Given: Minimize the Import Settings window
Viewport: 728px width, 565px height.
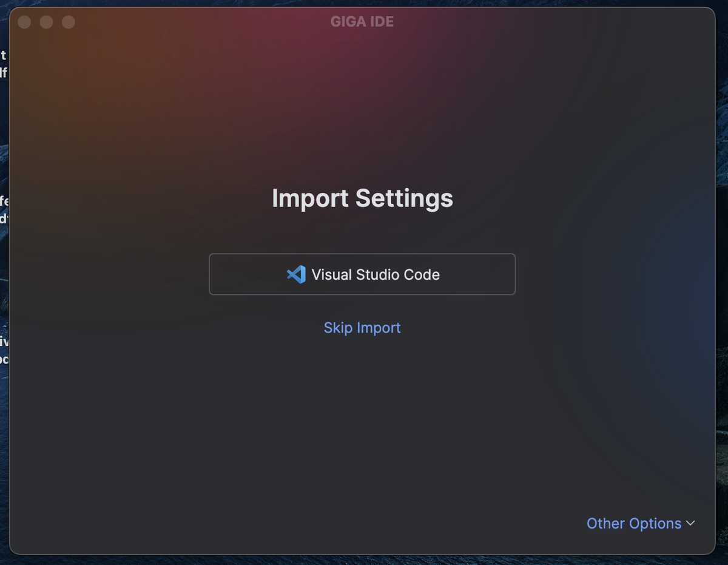Looking at the screenshot, I should pyautogui.click(x=46, y=22).
